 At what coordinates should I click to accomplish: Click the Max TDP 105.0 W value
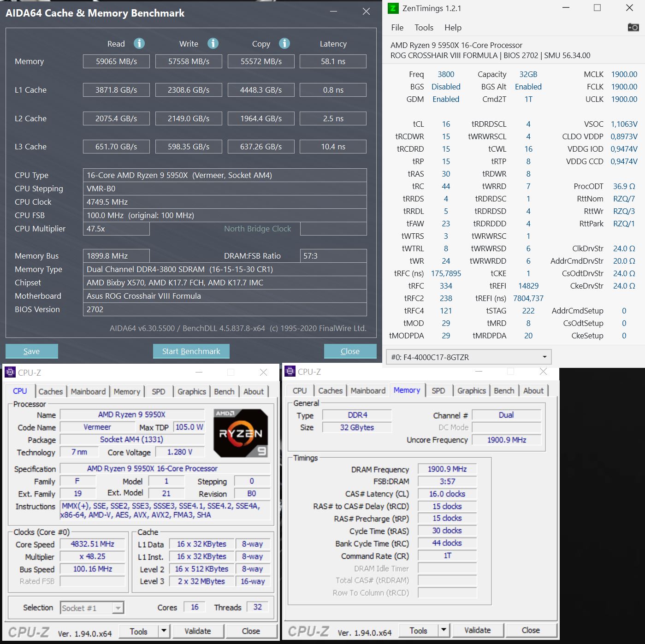189,427
